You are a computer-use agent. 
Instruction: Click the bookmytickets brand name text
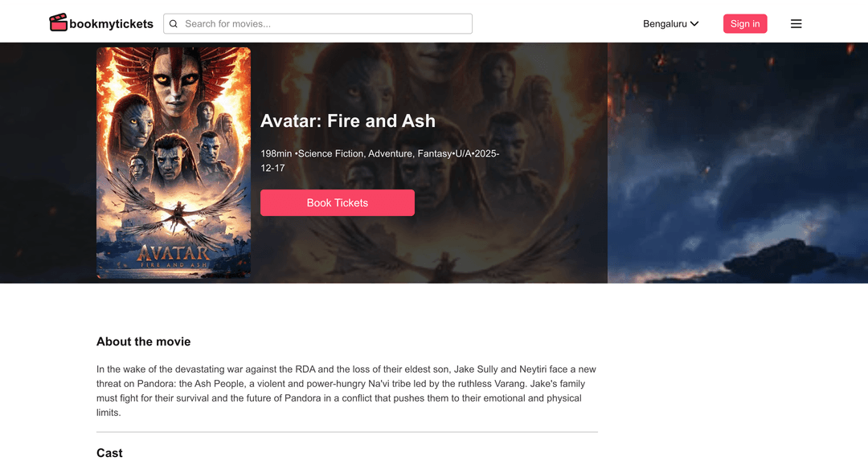[111, 24]
